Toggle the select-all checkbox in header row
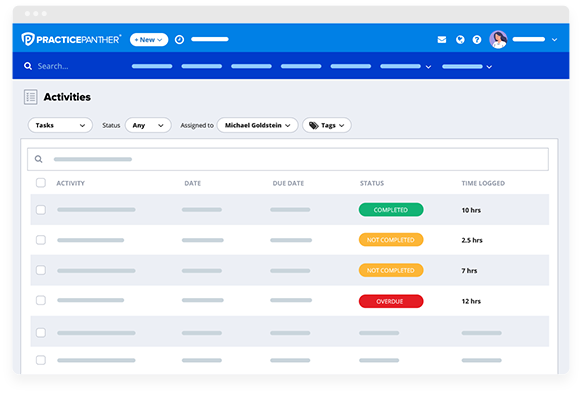The height and width of the screenshot is (394, 582). click(x=41, y=183)
